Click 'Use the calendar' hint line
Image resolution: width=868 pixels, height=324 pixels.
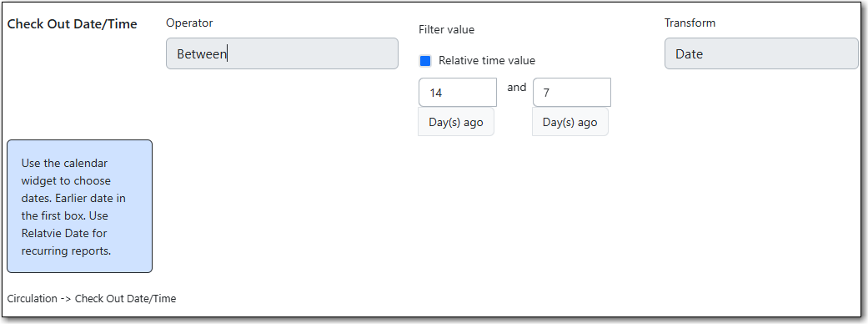(65, 164)
